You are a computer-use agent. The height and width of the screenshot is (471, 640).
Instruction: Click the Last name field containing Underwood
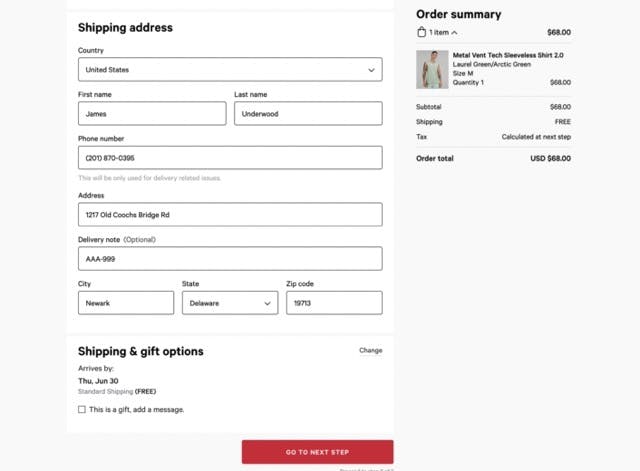click(308, 113)
